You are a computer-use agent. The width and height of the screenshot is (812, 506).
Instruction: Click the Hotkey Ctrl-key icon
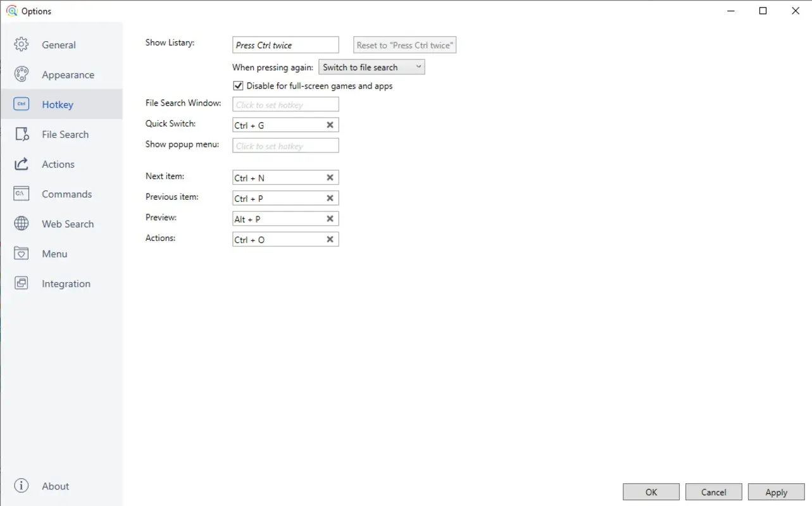[21, 104]
